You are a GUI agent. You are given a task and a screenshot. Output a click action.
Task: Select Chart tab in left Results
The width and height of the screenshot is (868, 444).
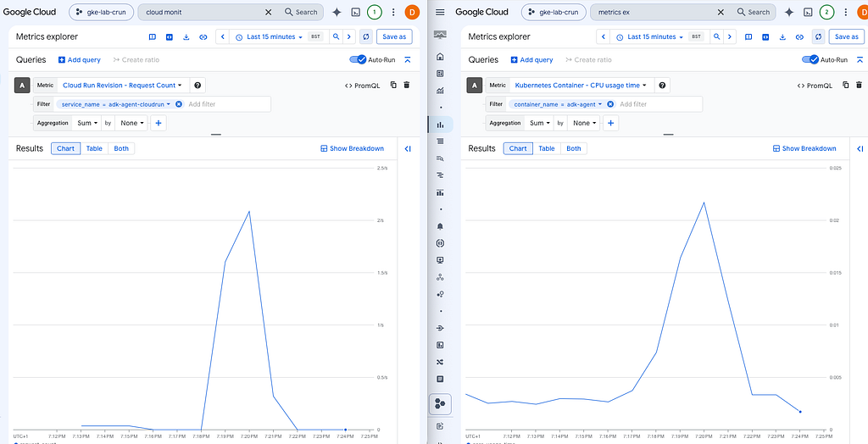pyautogui.click(x=66, y=148)
